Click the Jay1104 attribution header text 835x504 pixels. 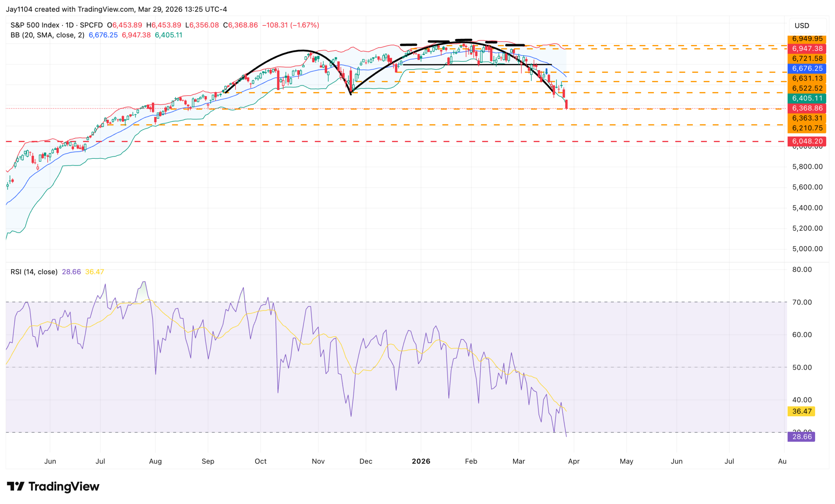116,9
